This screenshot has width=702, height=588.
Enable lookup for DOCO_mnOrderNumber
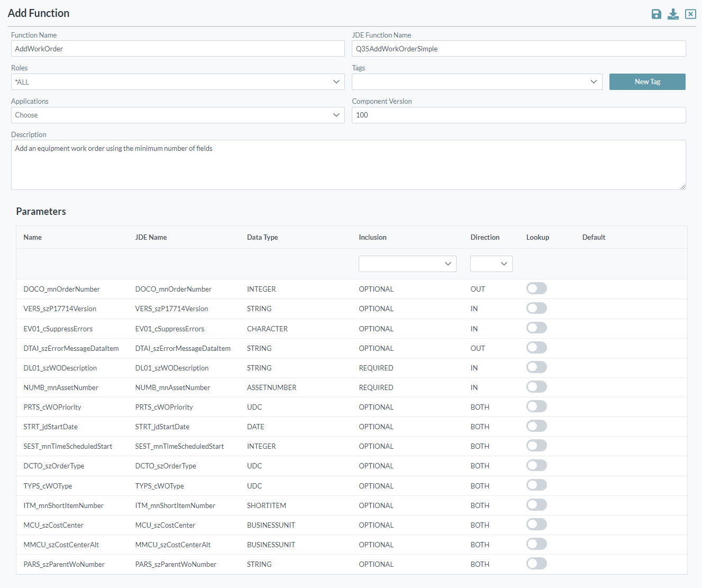pyautogui.click(x=536, y=288)
